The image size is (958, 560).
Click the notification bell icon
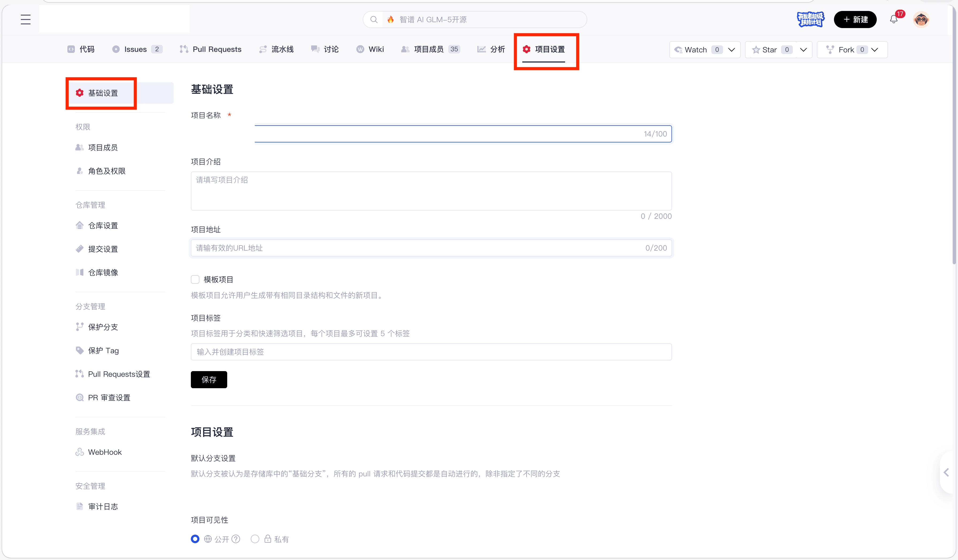[893, 20]
